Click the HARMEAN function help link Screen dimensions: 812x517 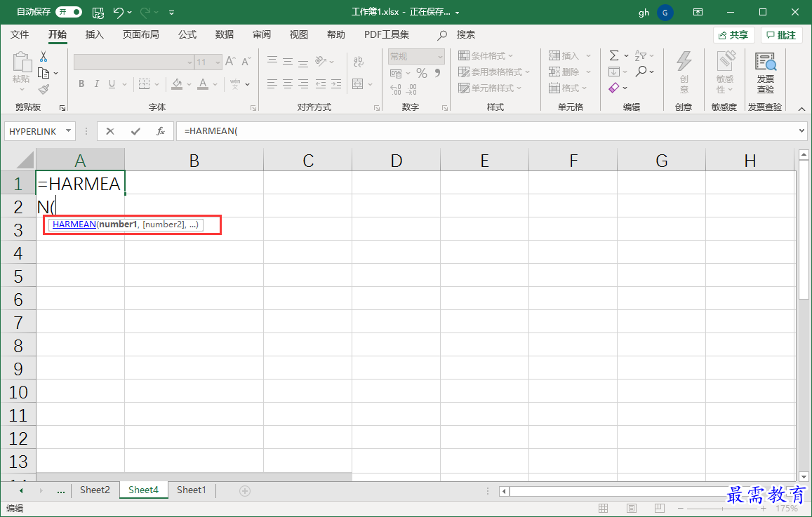[74, 224]
